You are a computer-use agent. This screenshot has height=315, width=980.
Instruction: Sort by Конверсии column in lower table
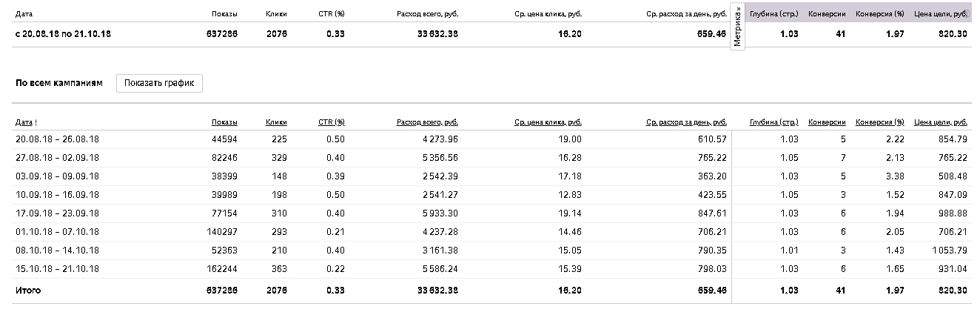[827, 122]
